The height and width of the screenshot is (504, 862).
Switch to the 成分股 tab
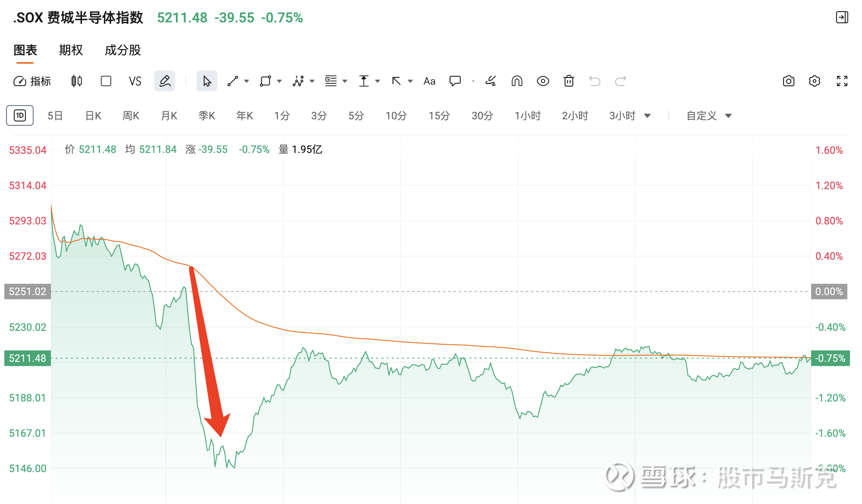[x=123, y=50]
